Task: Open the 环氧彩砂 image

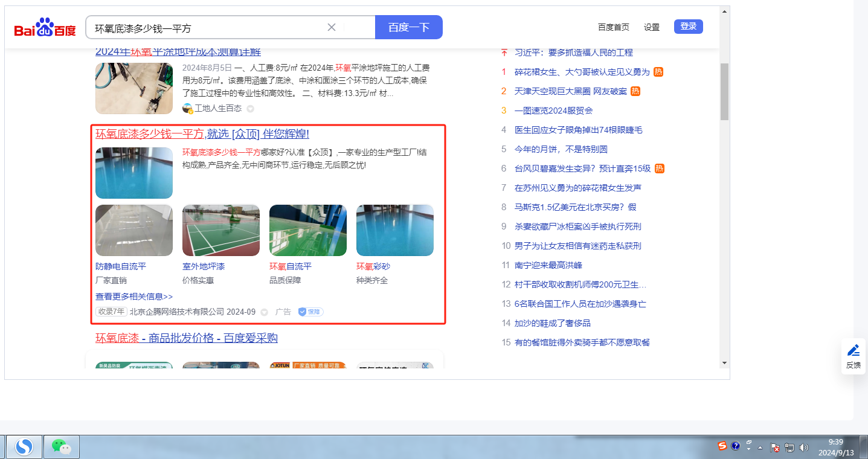Action: [395, 230]
